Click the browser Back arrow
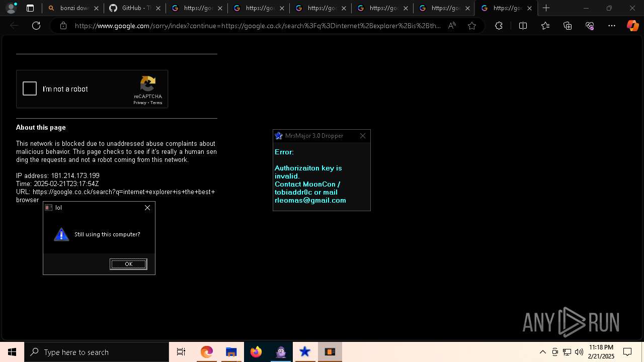The width and height of the screenshot is (644, 362). [x=14, y=26]
